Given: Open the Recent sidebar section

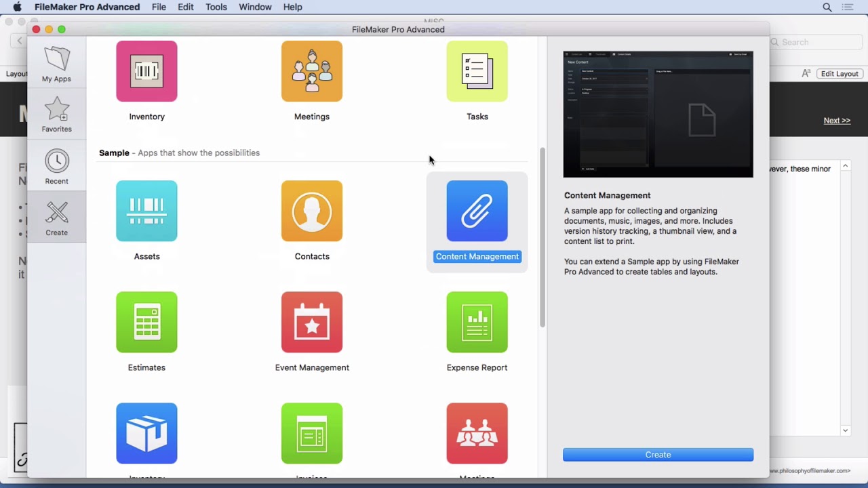Looking at the screenshot, I should point(56,167).
